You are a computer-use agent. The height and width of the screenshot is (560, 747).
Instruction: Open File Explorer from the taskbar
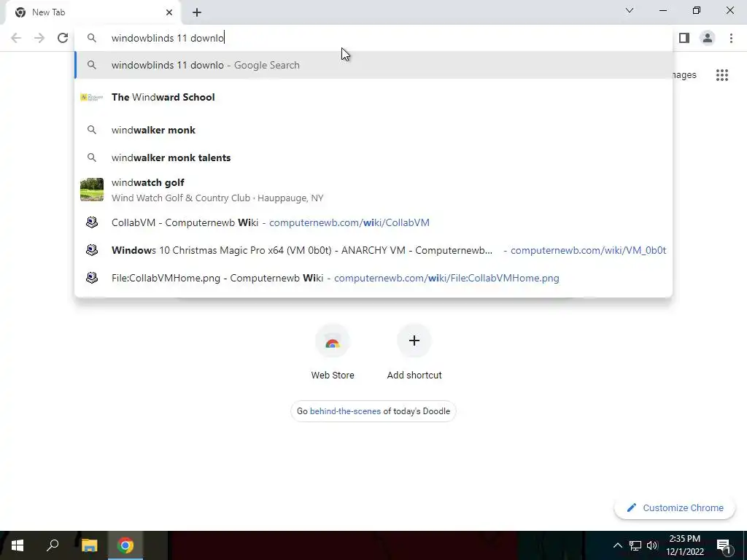(x=89, y=545)
